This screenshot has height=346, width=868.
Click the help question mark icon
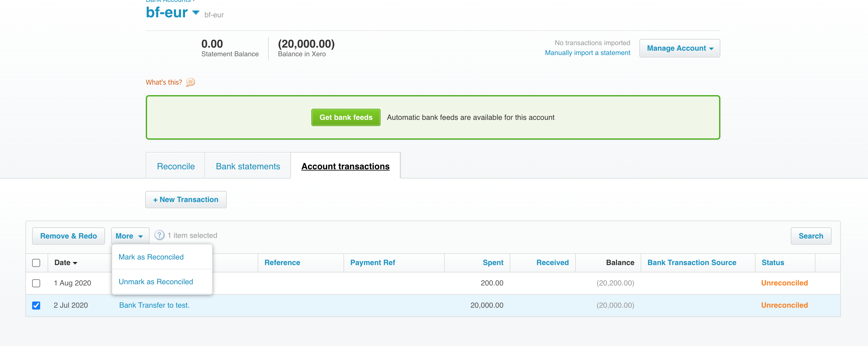click(x=159, y=235)
